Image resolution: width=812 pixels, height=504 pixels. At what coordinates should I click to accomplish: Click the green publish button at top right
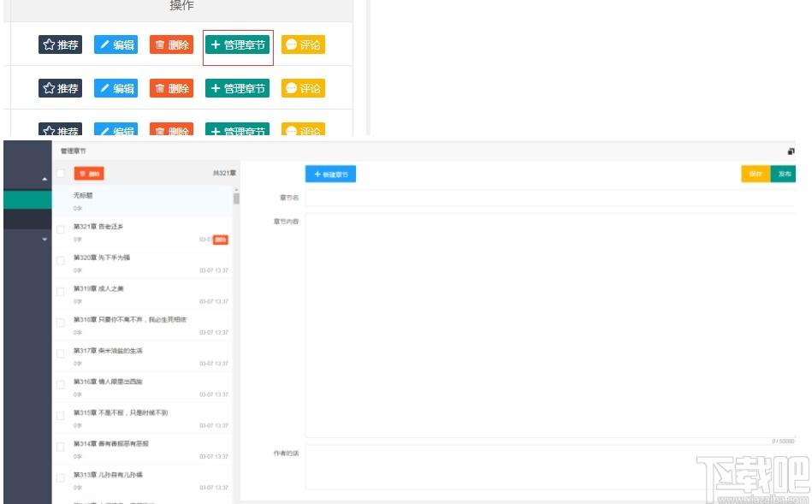point(783,174)
